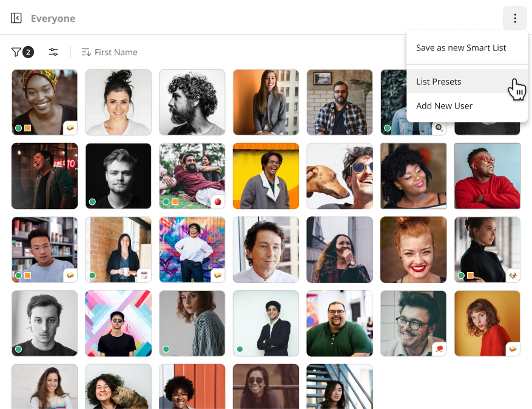Viewport: 532px width, 409px height.
Task: Open woman in front of graffiti mural
Action: 192,250
